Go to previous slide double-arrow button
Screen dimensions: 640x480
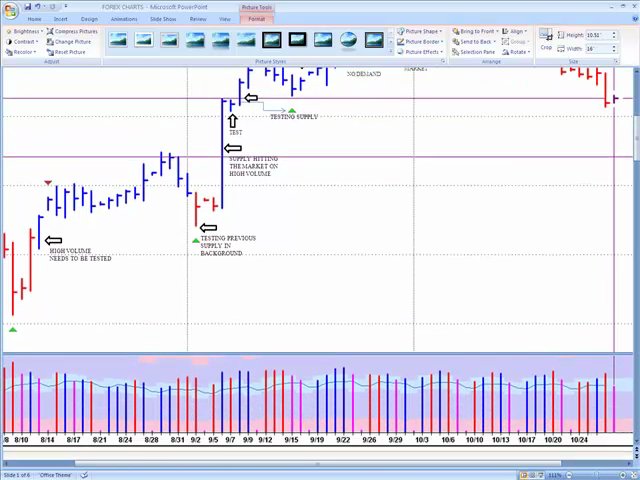[636, 450]
